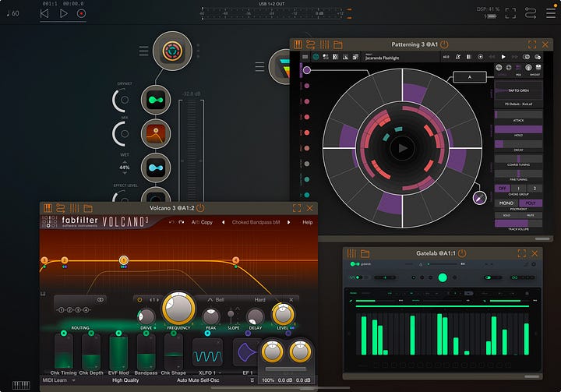
Task: Open Volcano 3 Help menu
Action: click(x=307, y=222)
